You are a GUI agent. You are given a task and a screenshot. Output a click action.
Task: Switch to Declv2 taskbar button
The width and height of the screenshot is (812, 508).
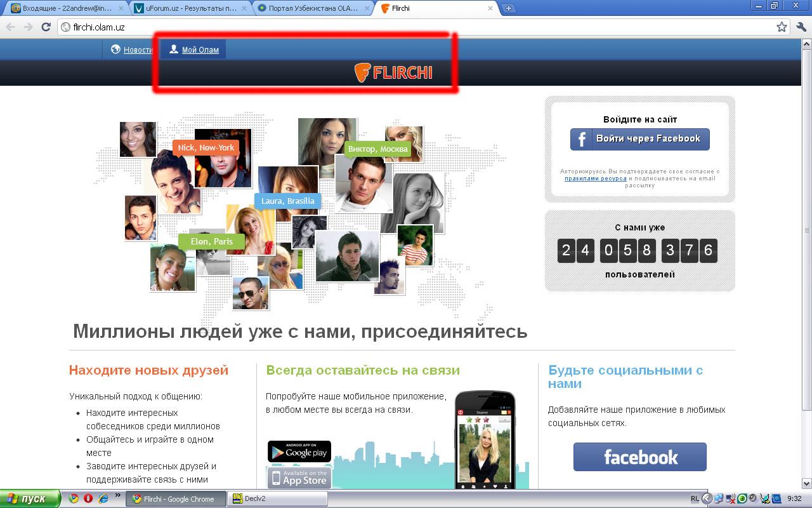pos(278,498)
